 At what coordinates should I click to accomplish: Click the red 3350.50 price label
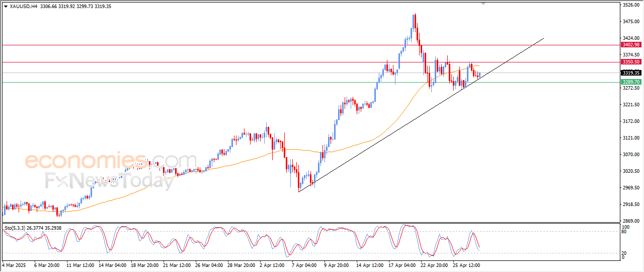pos(630,62)
